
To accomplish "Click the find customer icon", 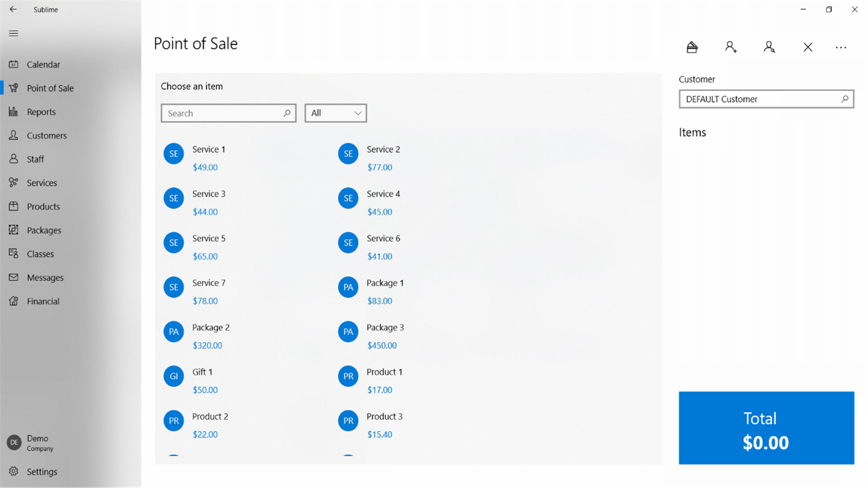I will [769, 47].
